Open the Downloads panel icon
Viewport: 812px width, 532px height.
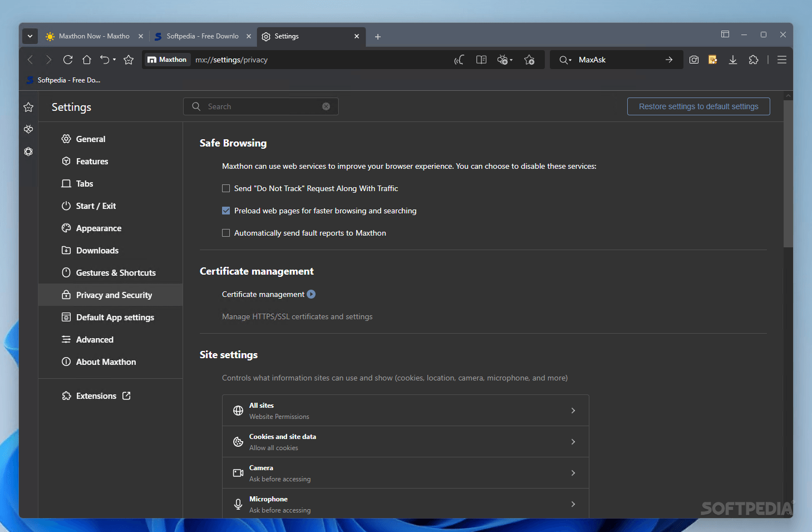pos(733,60)
